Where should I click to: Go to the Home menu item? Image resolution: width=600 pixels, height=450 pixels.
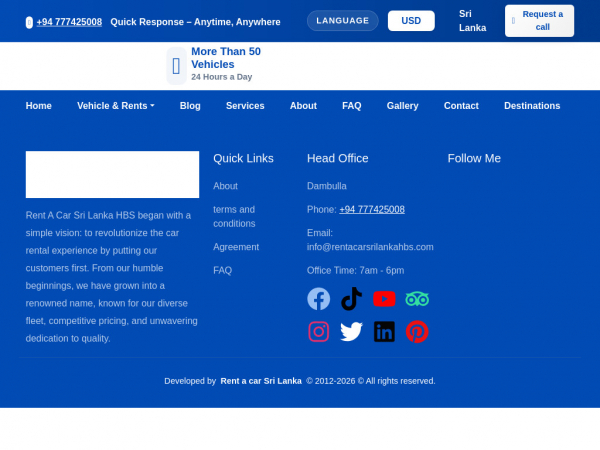pos(39,106)
